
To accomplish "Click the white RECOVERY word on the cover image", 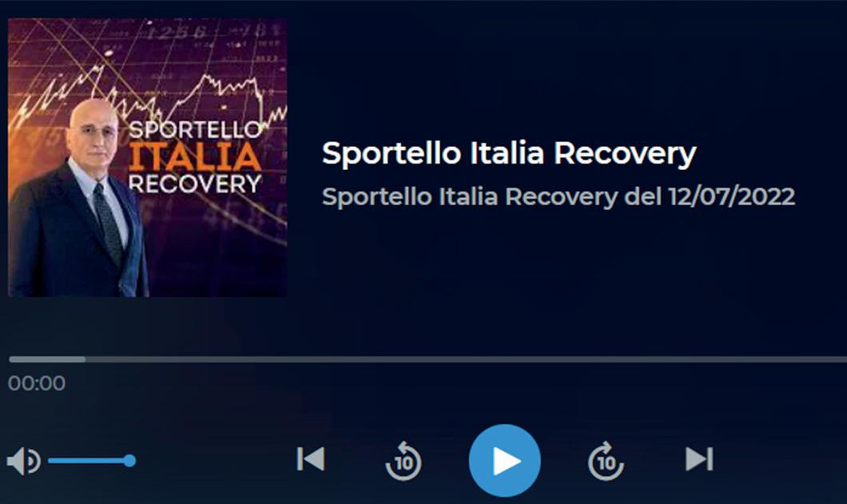I will [195, 184].
